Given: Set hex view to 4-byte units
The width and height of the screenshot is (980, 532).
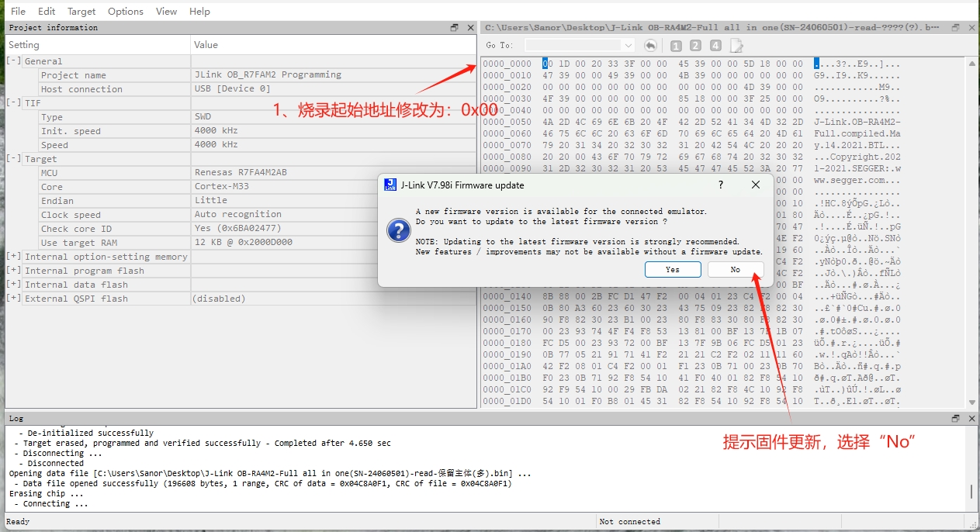Looking at the screenshot, I should [x=715, y=46].
